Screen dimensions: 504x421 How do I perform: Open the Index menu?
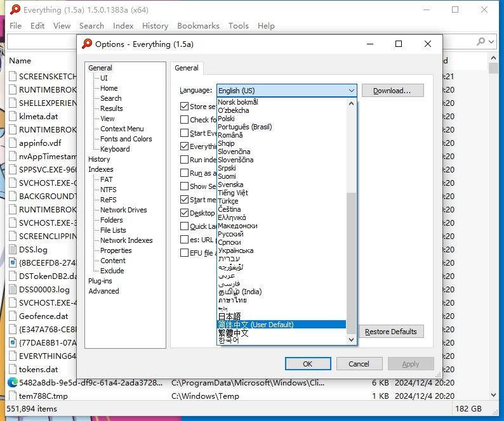pos(123,26)
